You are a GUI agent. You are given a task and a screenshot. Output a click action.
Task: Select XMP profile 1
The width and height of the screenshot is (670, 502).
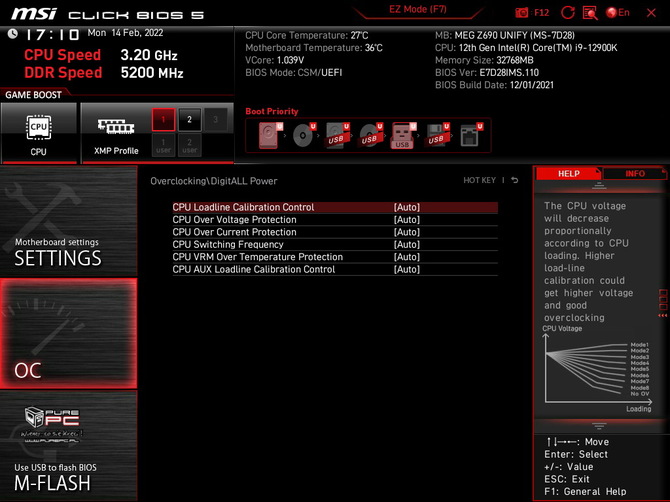[x=163, y=119]
